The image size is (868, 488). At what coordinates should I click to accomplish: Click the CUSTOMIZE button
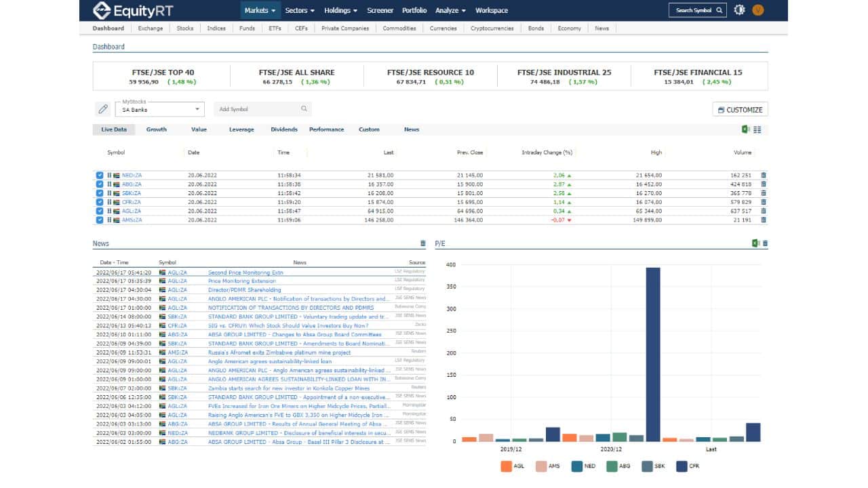[740, 109]
